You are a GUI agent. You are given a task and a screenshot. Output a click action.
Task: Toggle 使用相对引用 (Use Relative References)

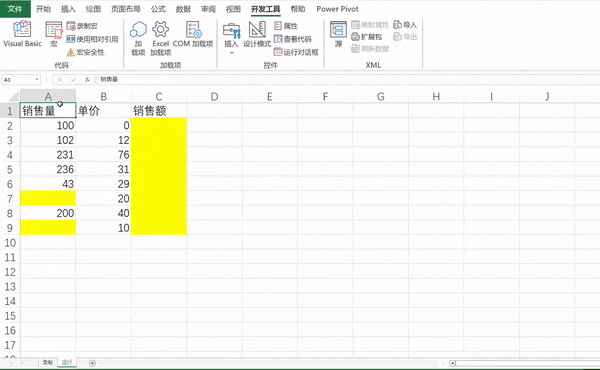tap(92, 39)
